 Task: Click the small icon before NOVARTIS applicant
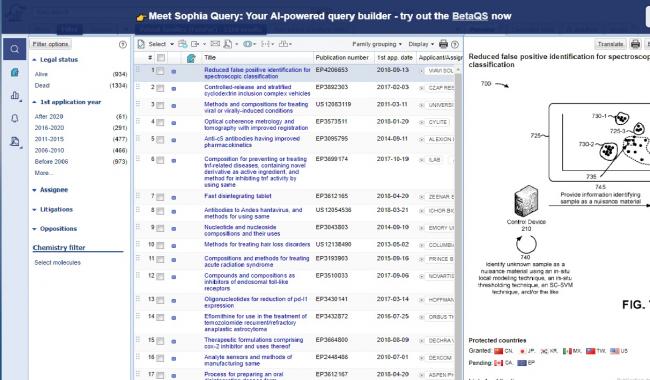pos(421,276)
